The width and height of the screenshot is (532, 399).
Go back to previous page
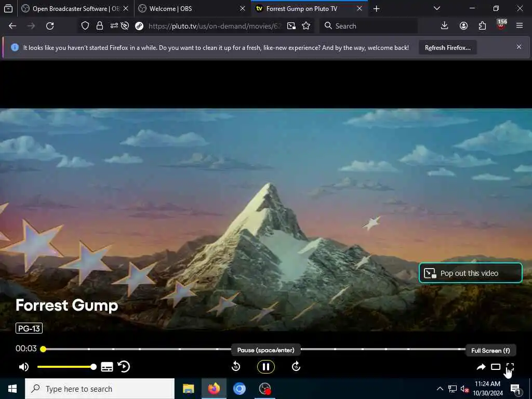click(x=12, y=26)
